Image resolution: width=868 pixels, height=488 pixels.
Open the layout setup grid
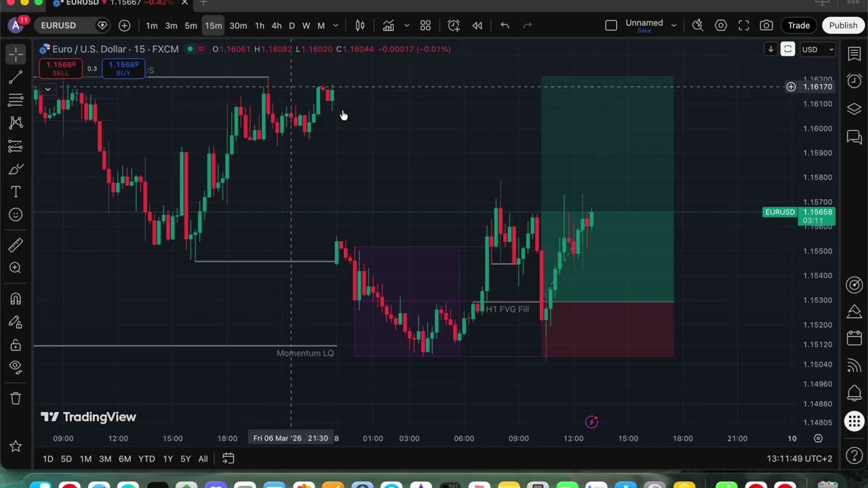(x=425, y=26)
